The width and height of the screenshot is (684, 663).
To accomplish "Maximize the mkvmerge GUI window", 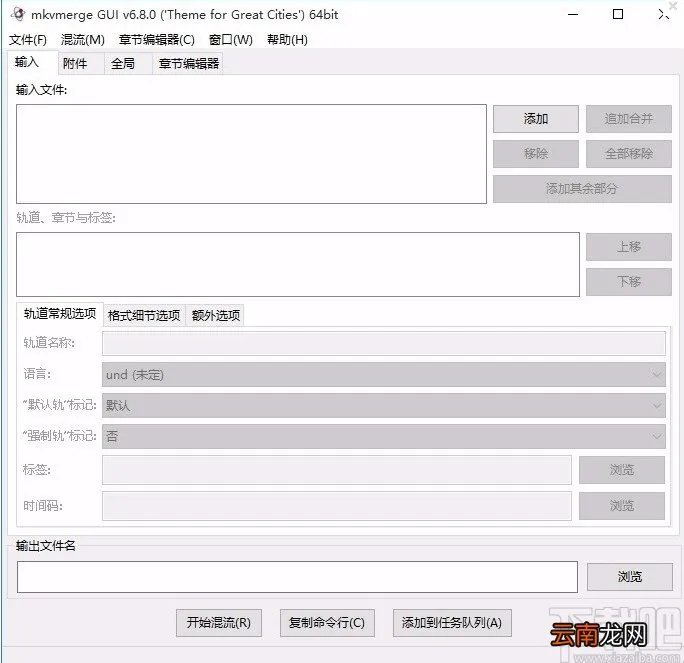I will pos(618,14).
